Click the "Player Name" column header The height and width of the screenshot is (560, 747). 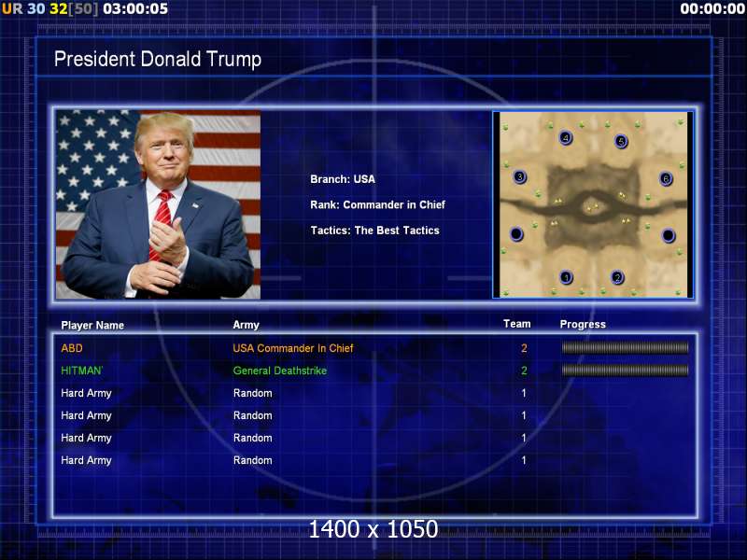(x=92, y=325)
